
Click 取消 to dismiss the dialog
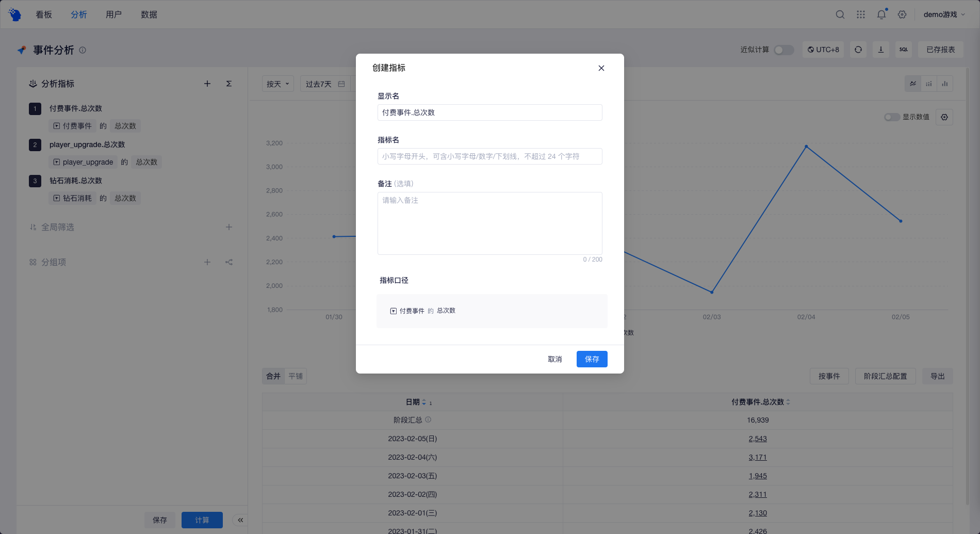coord(554,359)
